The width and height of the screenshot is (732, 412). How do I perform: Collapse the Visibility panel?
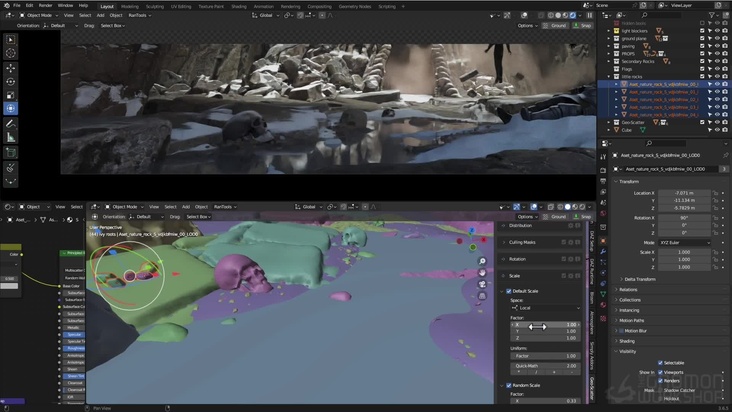(625, 351)
